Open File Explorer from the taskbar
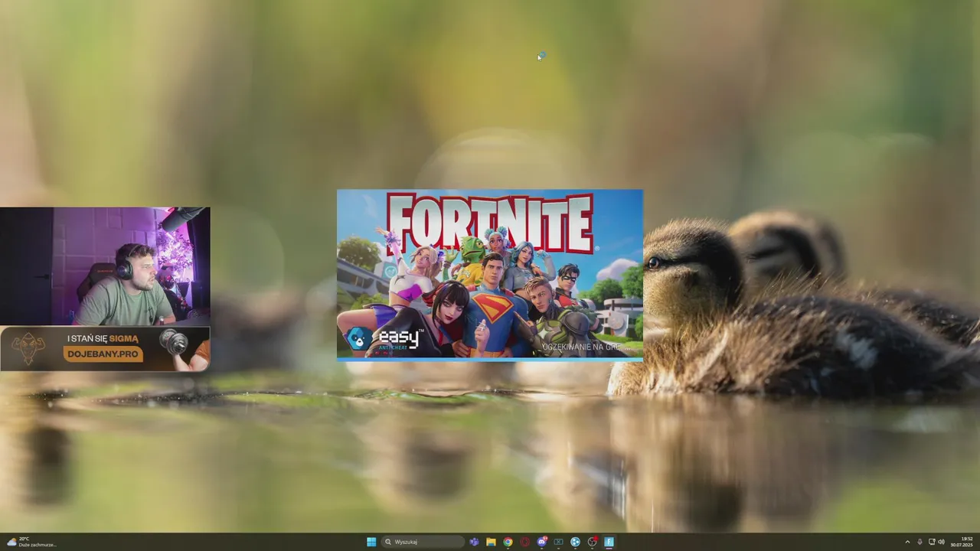Screen dimensions: 980x551 click(491, 542)
